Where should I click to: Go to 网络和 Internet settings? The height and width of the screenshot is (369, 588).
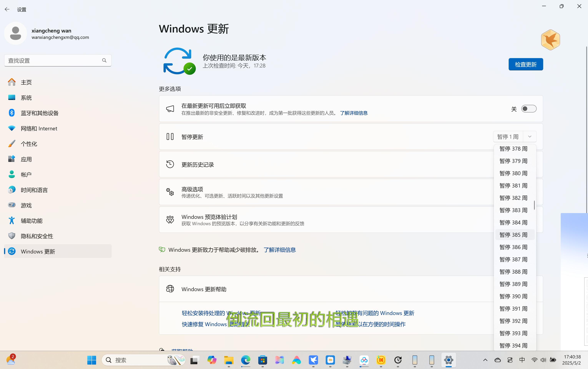click(x=39, y=128)
